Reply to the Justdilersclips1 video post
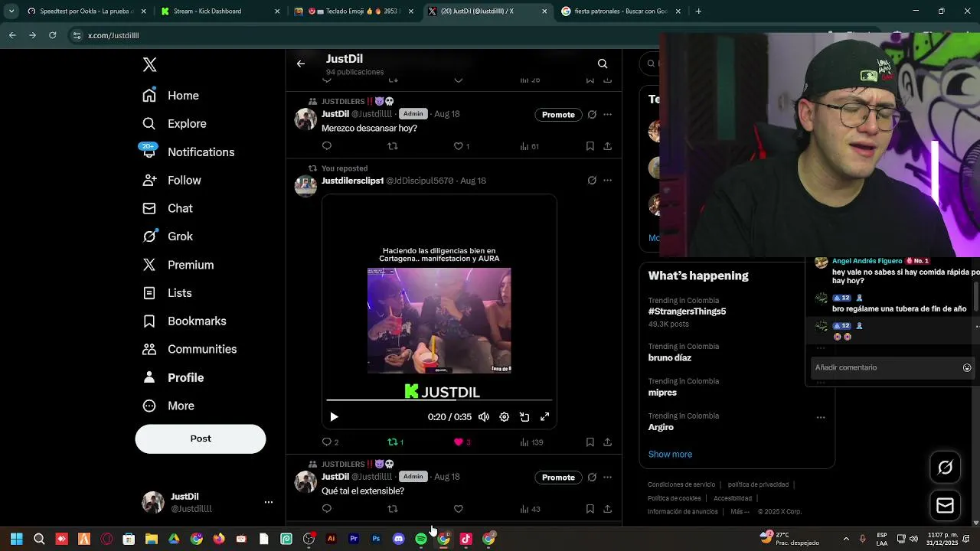 (x=330, y=442)
